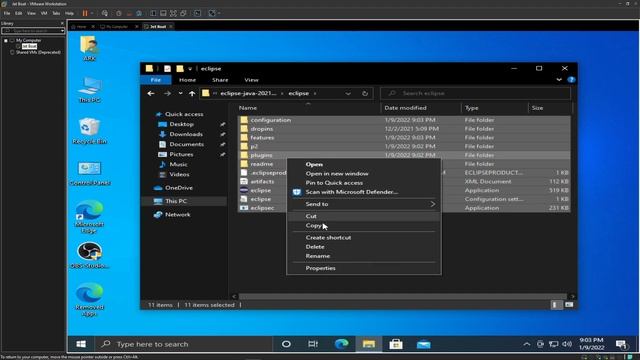Choose Cut from the context menu
Image resolution: width=640 pixels, height=360 pixels.
(311, 216)
